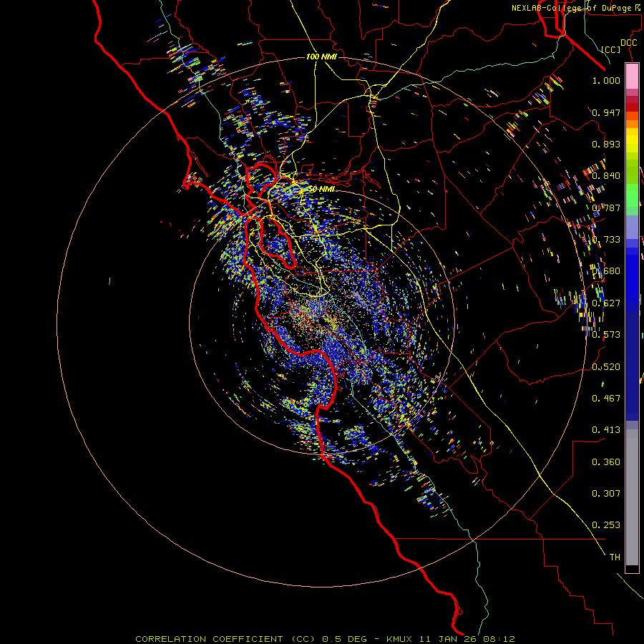
Task: Click the 0.253 scale value
Action: [606, 525]
